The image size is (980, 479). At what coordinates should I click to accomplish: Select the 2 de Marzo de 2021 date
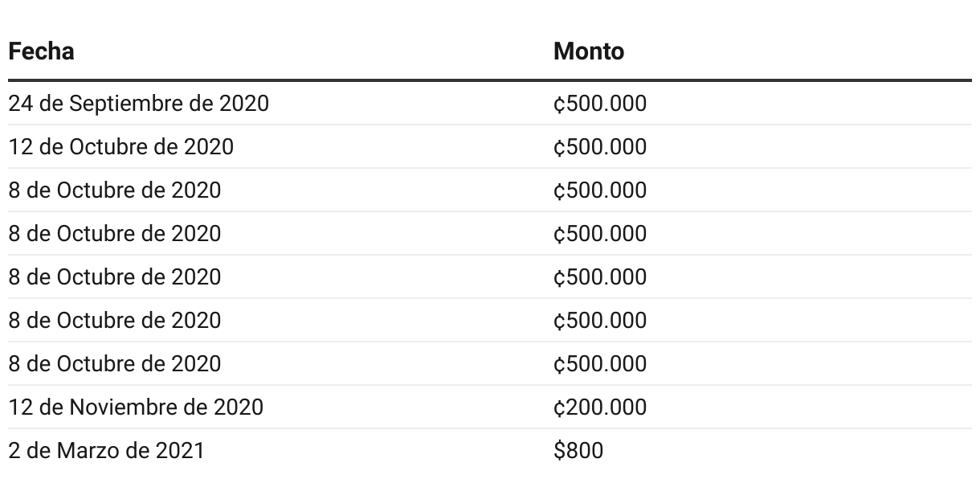pos(106,451)
